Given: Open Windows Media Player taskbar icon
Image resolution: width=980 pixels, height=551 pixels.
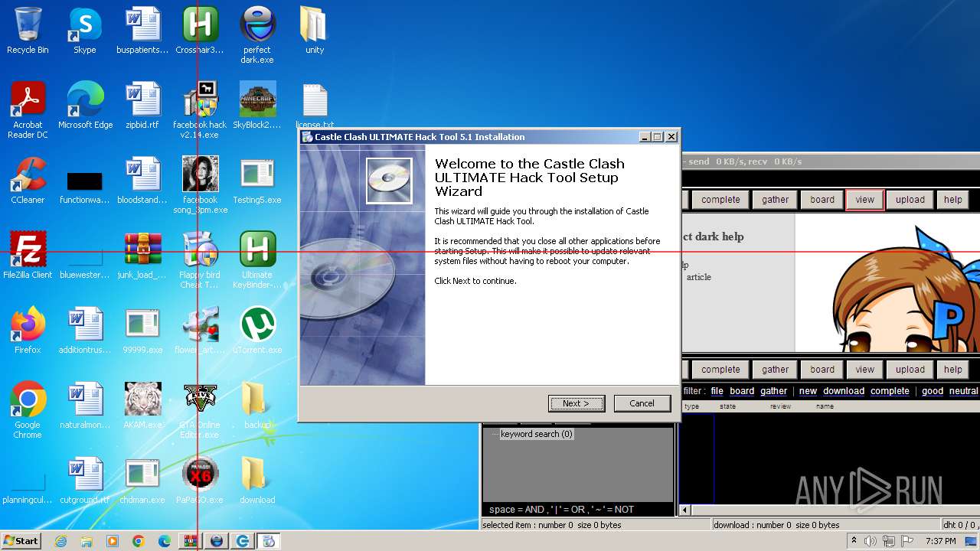Looking at the screenshot, I should coord(113,541).
